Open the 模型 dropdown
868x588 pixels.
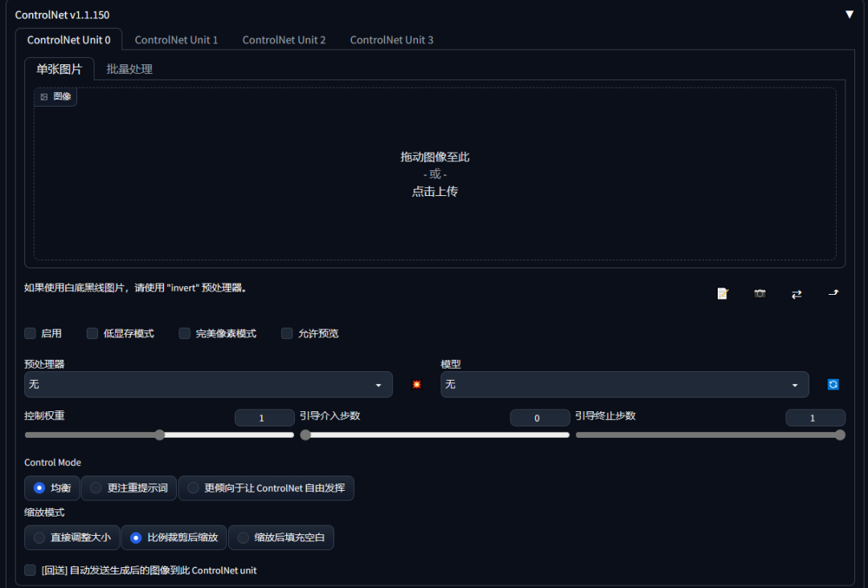pos(624,385)
